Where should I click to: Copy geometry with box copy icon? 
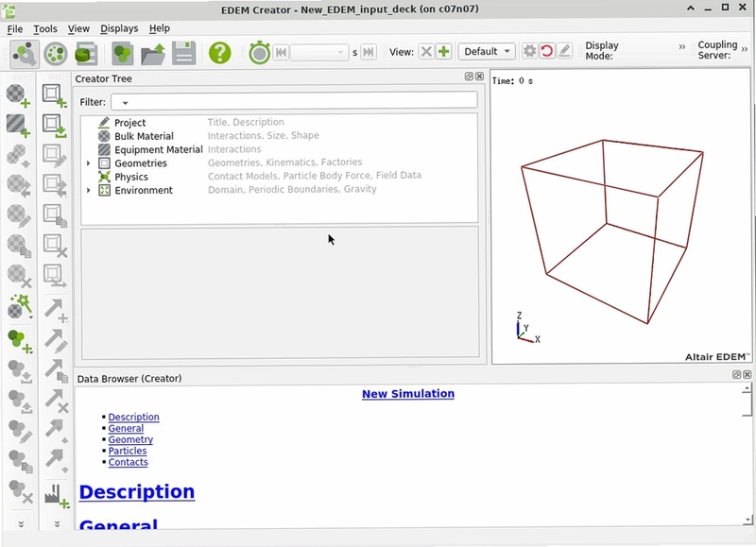pyautogui.click(x=54, y=215)
